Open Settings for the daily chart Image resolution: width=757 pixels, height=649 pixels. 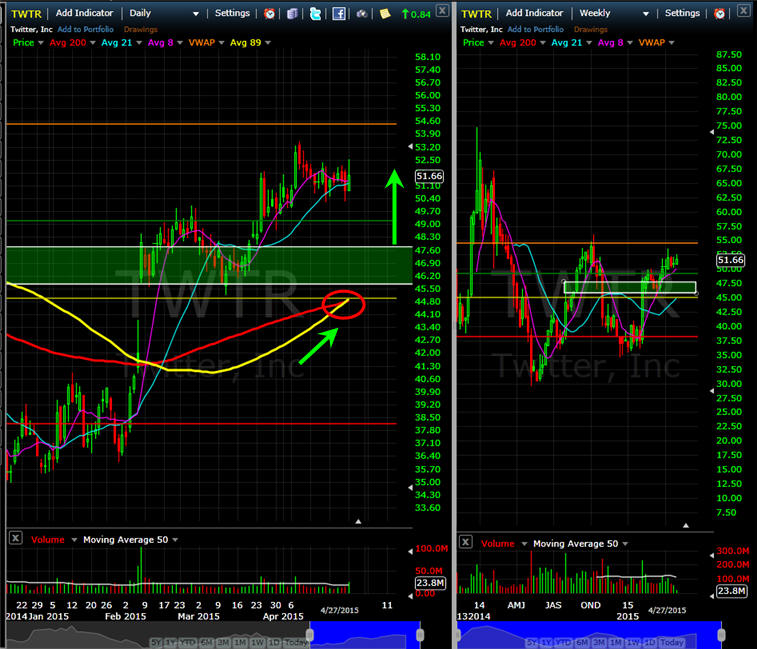[x=232, y=13]
